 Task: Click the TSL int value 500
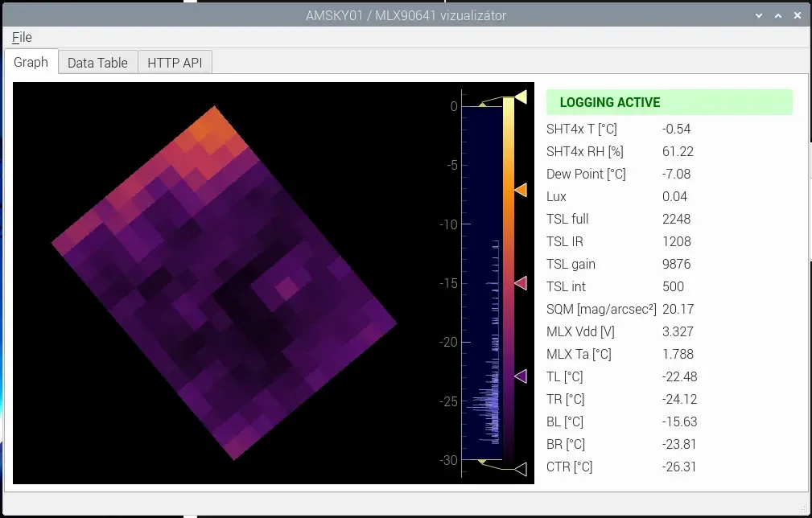pos(674,286)
